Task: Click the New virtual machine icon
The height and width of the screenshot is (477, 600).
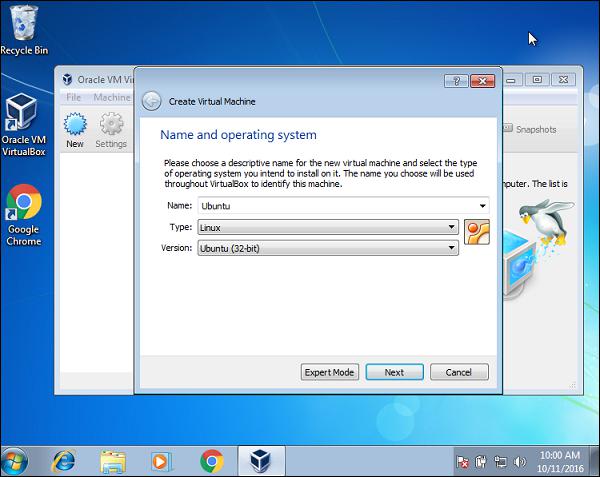Action: coord(75,126)
